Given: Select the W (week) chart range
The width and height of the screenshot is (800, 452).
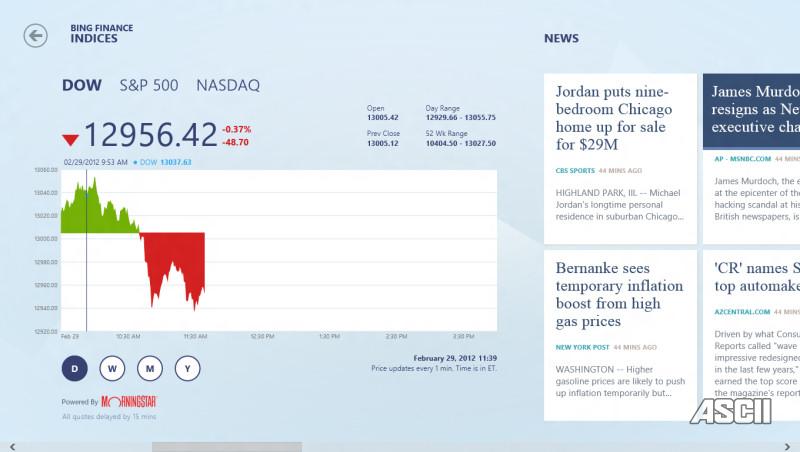Looking at the screenshot, I should point(111,369).
